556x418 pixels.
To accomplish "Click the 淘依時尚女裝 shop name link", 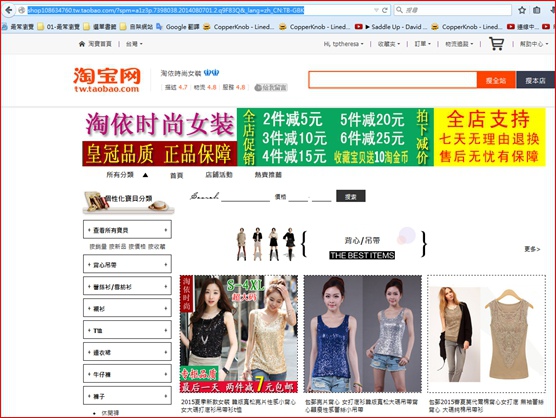I will coord(181,73).
